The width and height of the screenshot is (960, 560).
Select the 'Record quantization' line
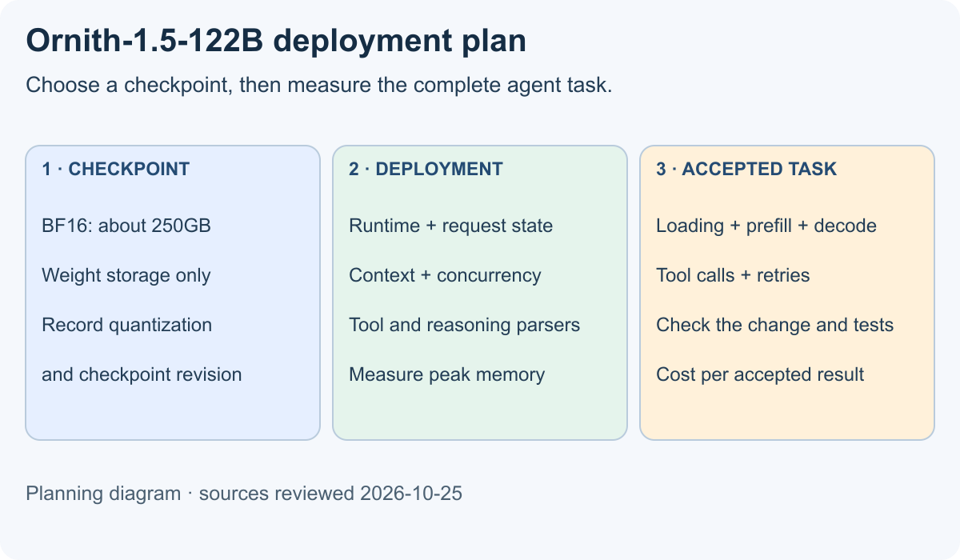click(127, 325)
